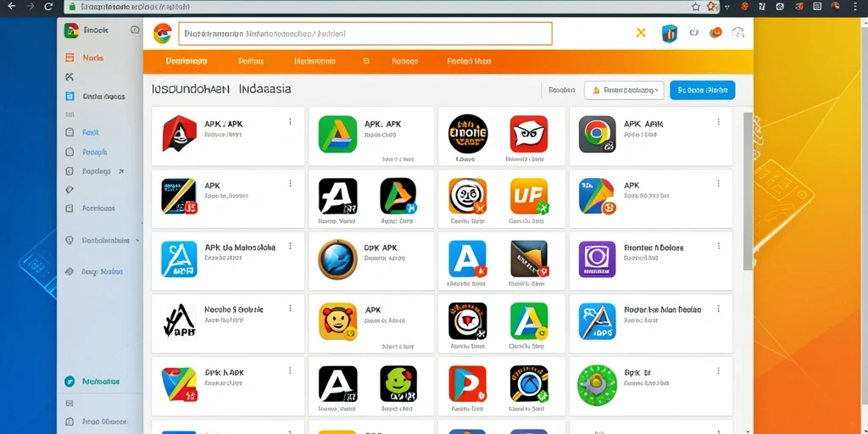
Task: Click the gray text link left of bell button
Action: point(562,90)
